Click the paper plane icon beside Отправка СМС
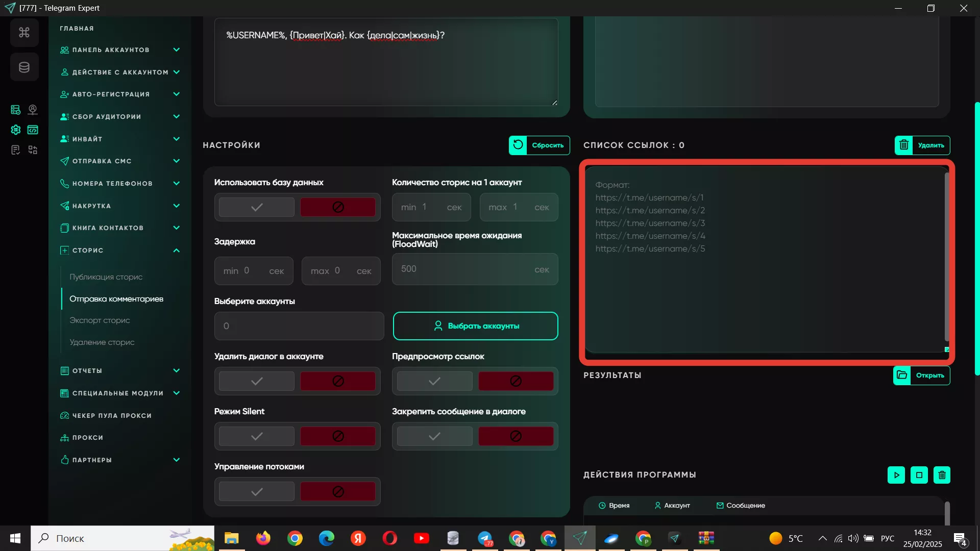The image size is (980, 551). (x=64, y=161)
